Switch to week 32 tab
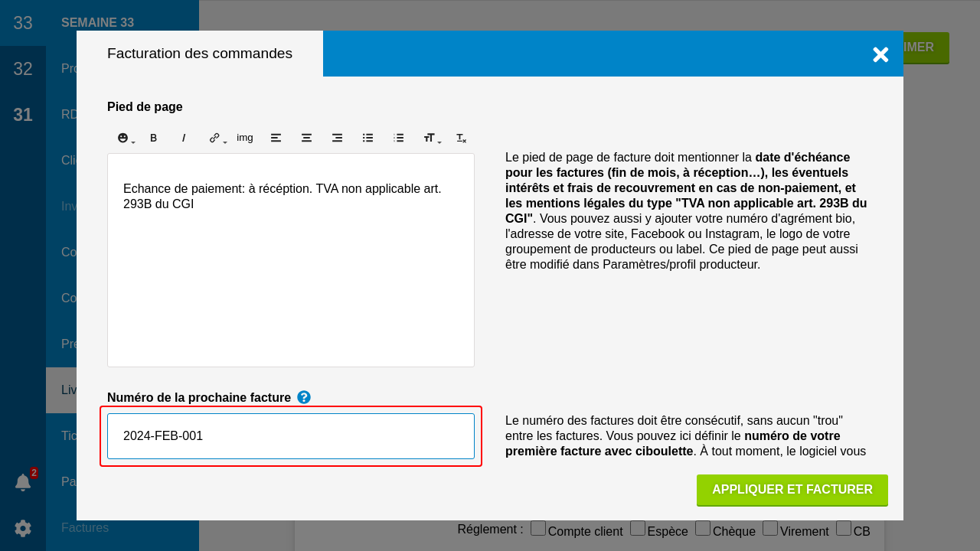 pos(23,69)
